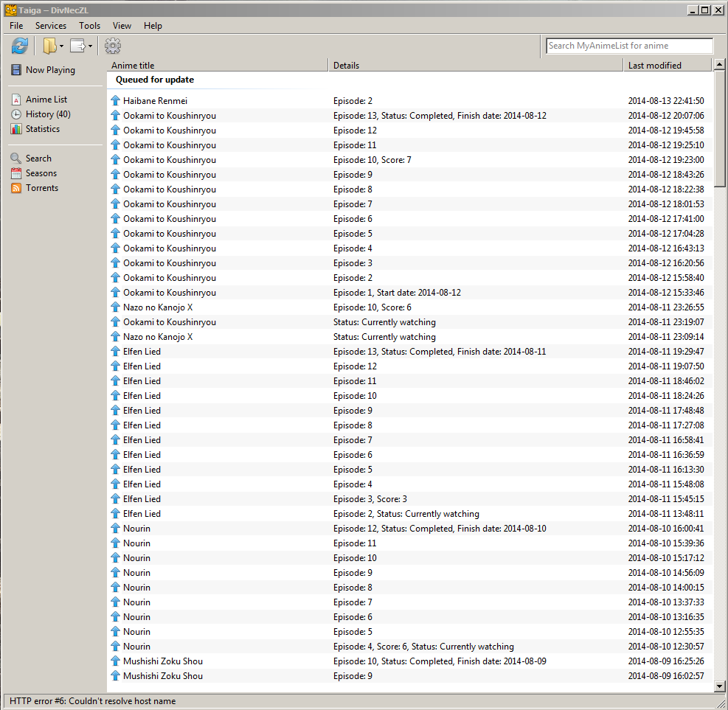Viewport: 728px width, 710px height.
Task: Select Nazo no Kanojo X Currently watching row
Action: pyautogui.click(x=410, y=337)
